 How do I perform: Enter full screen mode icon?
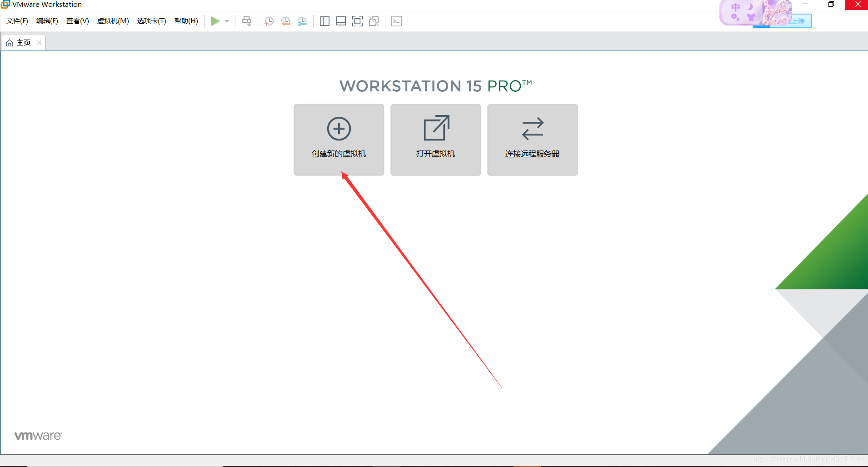coord(357,21)
